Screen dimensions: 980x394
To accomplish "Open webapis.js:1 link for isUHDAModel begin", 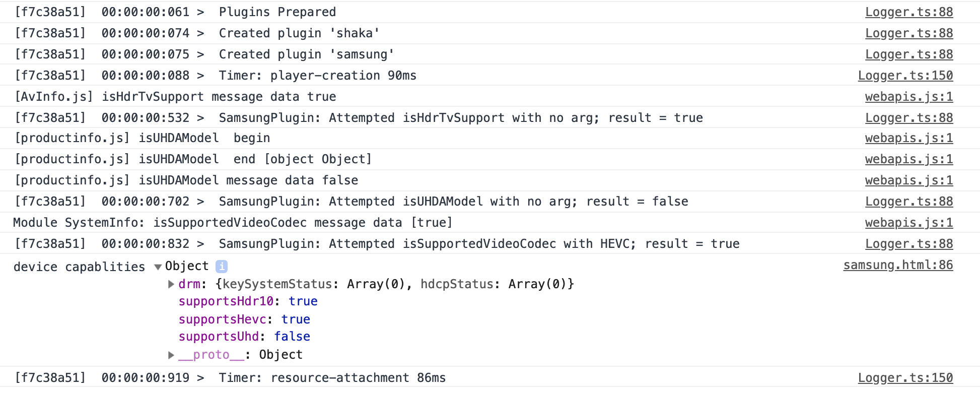I will click(x=908, y=138).
